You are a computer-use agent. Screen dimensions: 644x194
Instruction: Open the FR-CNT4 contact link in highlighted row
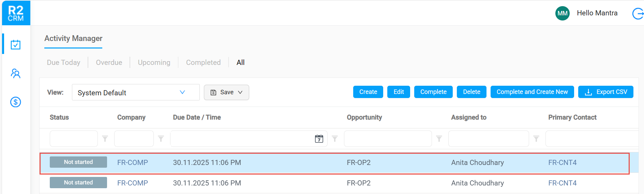click(x=563, y=163)
